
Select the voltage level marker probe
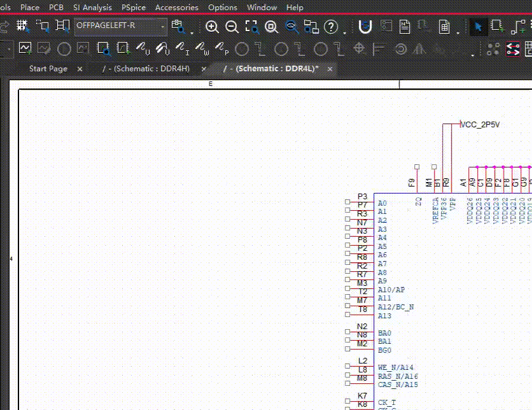[143, 48]
